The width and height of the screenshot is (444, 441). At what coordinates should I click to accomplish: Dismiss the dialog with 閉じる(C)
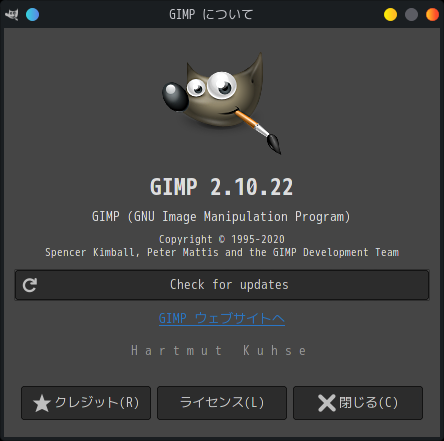coord(358,403)
